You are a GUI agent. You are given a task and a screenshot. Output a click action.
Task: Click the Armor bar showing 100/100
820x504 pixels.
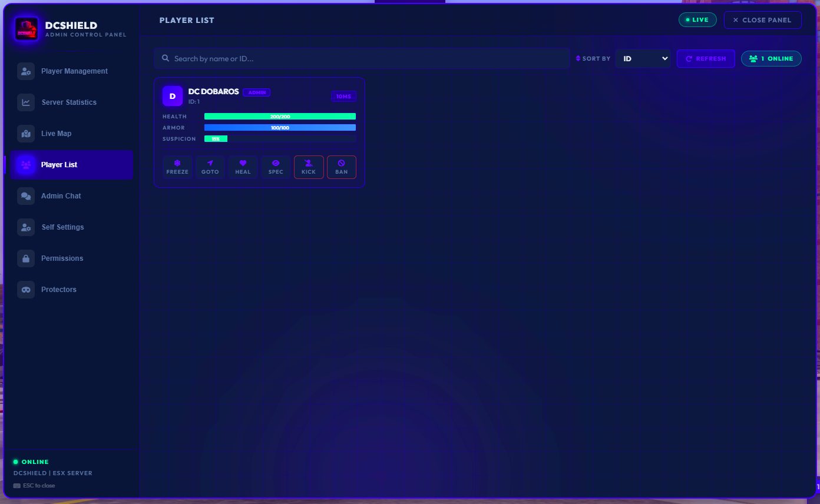point(280,128)
